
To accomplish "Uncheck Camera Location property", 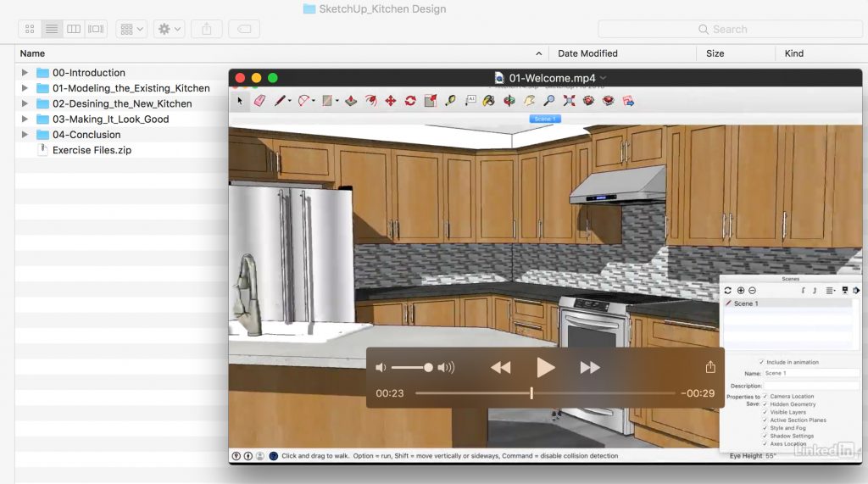I will [765, 396].
